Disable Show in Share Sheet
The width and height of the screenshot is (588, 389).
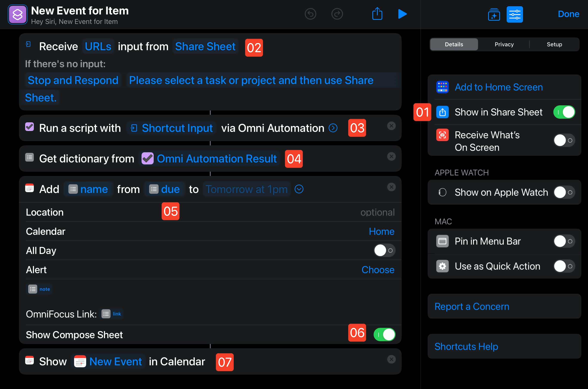(564, 112)
